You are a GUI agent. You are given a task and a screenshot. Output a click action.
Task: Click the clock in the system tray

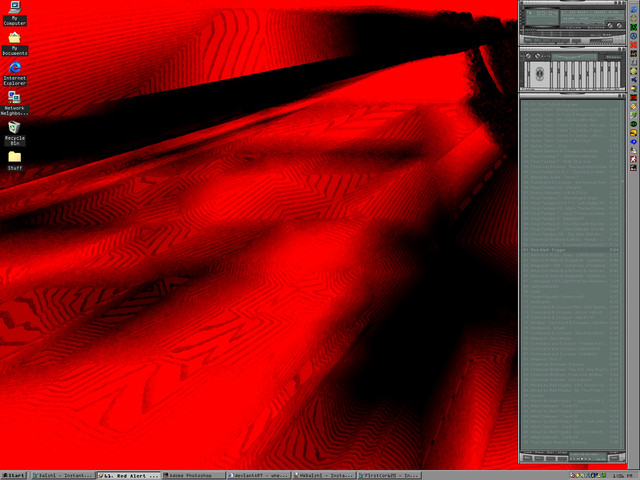click(x=622, y=476)
